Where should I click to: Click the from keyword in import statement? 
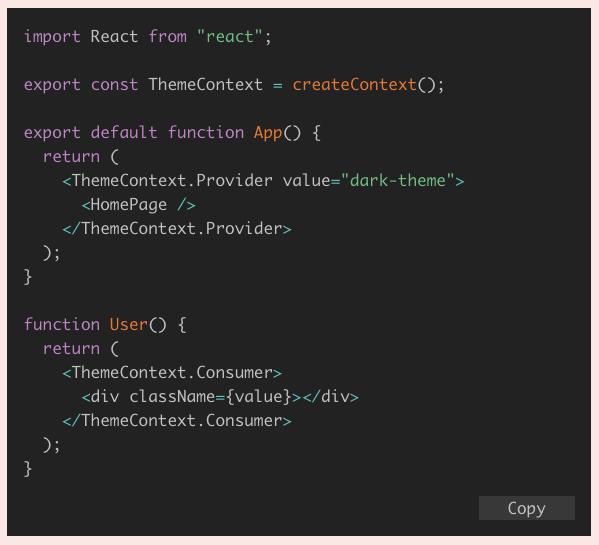[x=168, y=37]
